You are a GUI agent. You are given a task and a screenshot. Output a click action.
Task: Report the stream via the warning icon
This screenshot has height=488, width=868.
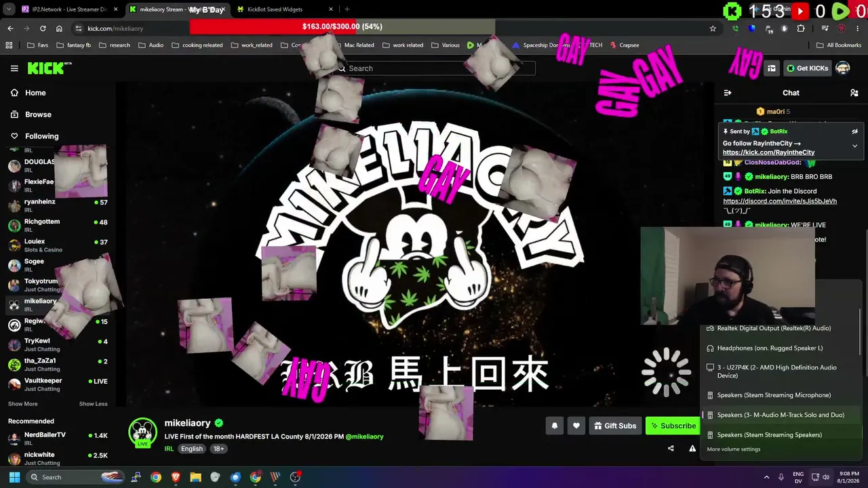pyautogui.click(x=692, y=448)
